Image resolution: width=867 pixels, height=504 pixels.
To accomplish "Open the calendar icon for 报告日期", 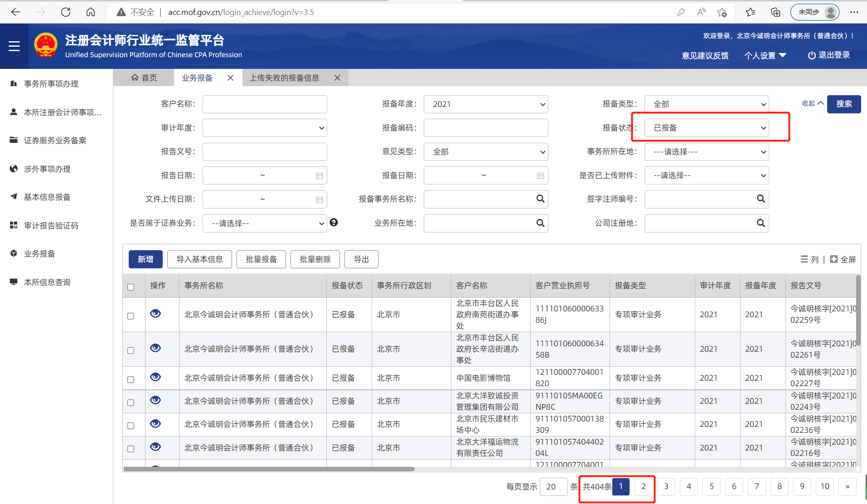I will point(319,176).
